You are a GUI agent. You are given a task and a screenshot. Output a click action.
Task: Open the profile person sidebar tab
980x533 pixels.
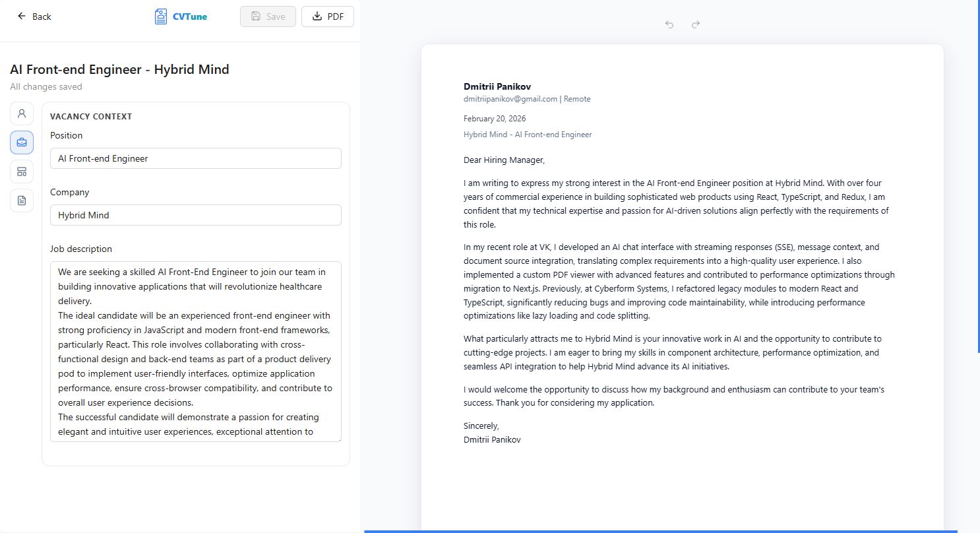tap(22, 113)
